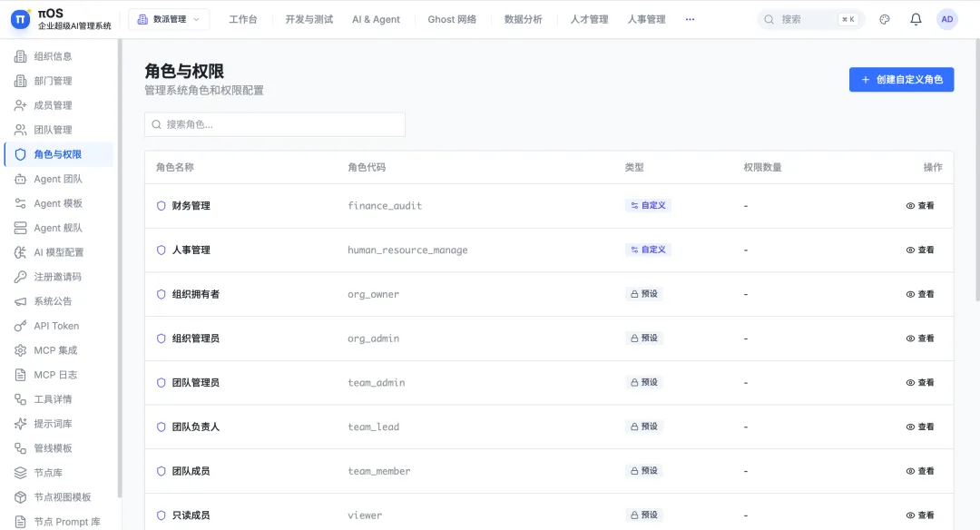This screenshot has width=980, height=530.
Task: Expand the more menus ellipsis
Action: click(690, 19)
